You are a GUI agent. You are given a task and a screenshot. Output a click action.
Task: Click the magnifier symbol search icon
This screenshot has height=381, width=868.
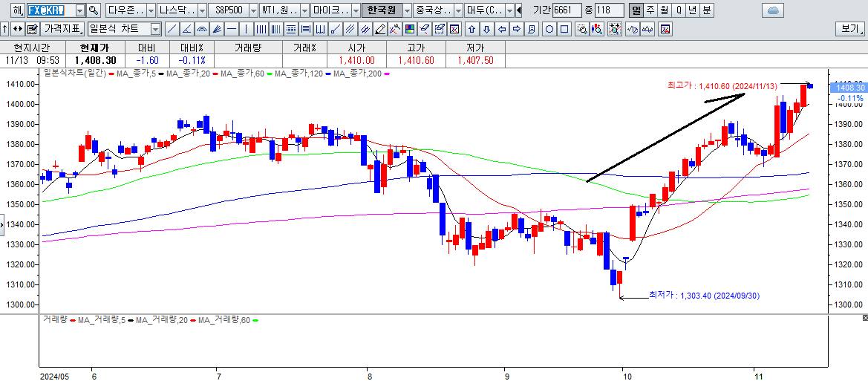[93, 10]
